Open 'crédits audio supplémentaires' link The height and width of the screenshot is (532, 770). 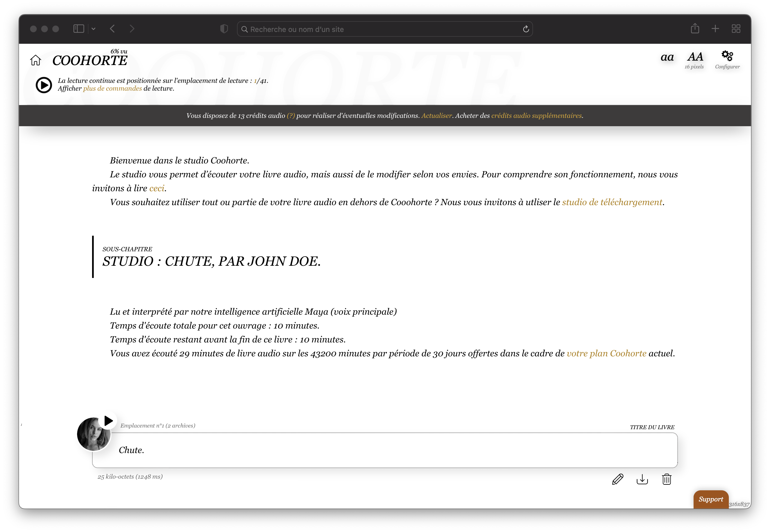point(536,116)
